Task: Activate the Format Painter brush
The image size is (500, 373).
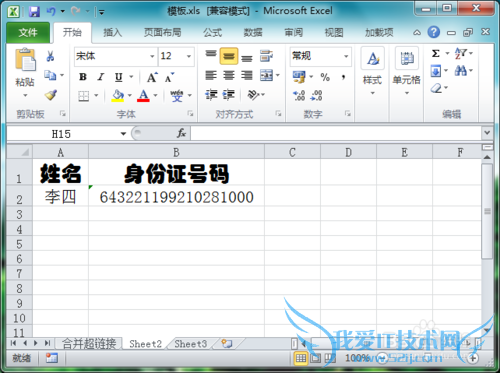Action: coord(51,95)
